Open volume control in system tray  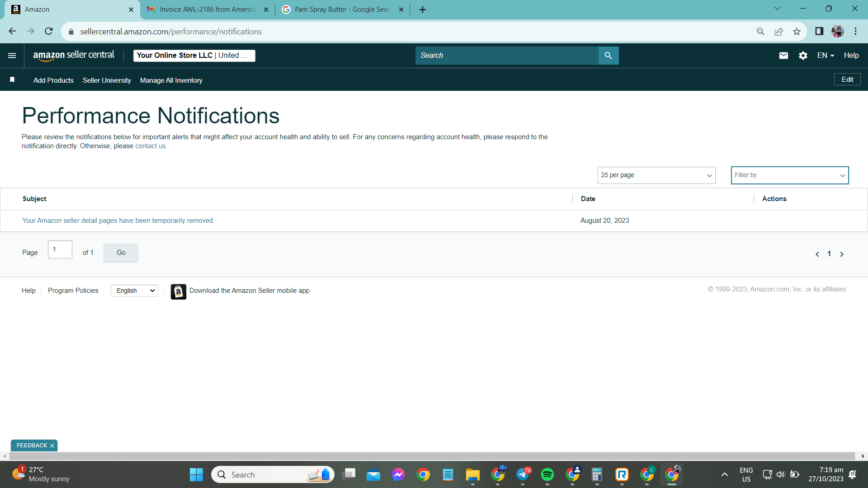coord(780,474)
